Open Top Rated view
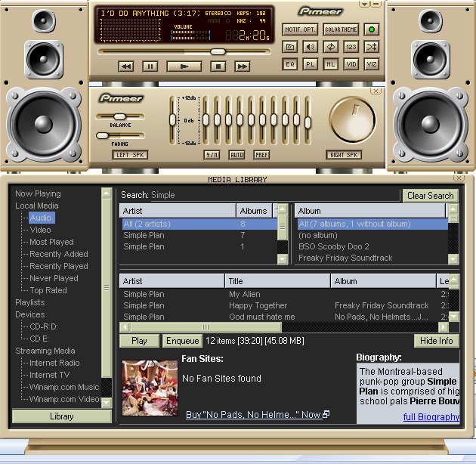Image resolution: width=476 pixels, height=464 pixels. pos(48,290)
